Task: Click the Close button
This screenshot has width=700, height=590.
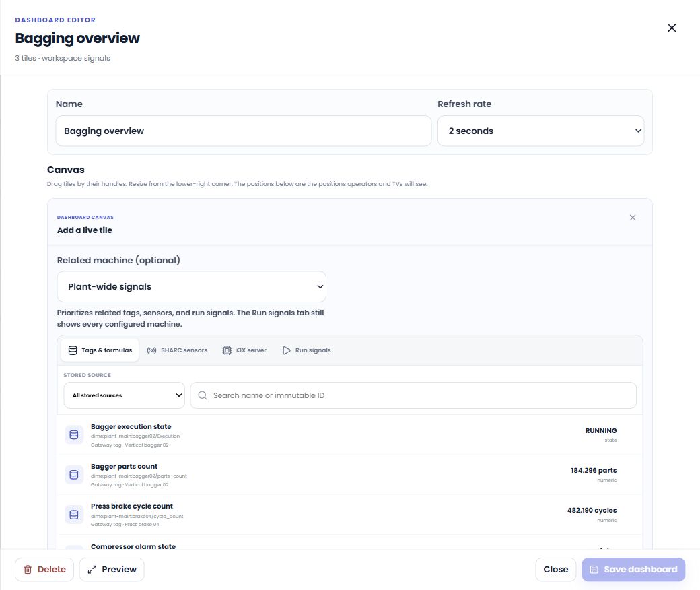Action: [556, 569]
